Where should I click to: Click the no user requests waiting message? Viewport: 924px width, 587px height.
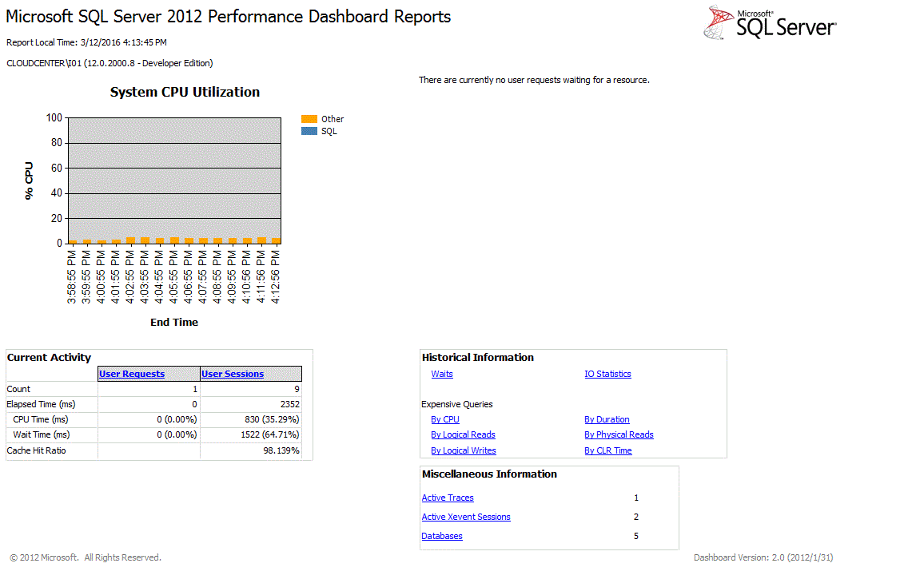pos(534,80)
